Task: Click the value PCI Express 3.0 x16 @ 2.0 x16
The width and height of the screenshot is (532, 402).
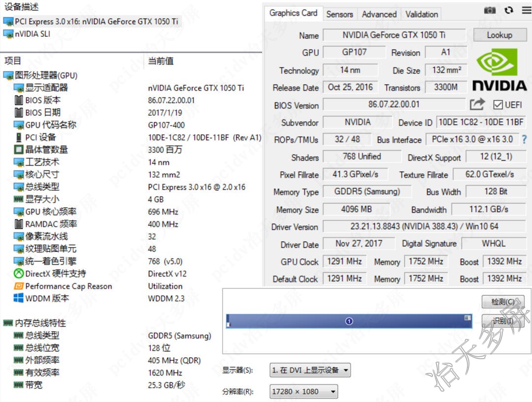Action: tap(197, 187)
